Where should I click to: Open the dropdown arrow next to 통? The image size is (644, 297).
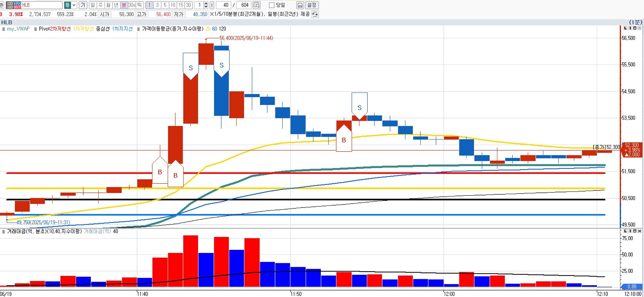click(x=74, y=5)
